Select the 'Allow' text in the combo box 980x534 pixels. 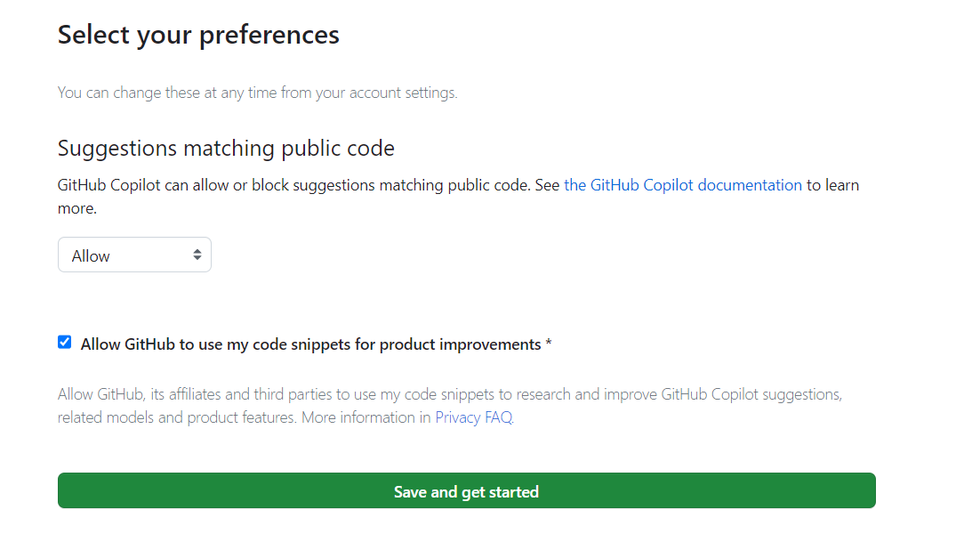point(91,255)
